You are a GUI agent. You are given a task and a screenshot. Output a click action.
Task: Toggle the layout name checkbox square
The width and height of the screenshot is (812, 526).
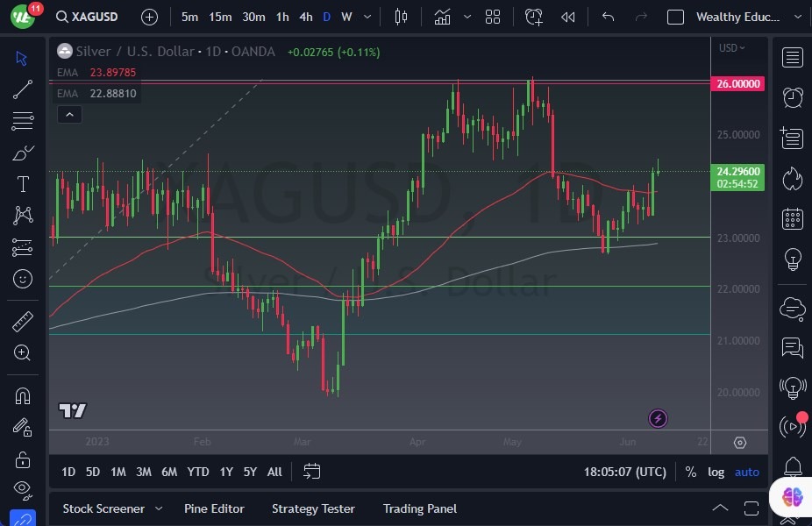[675, 17]
